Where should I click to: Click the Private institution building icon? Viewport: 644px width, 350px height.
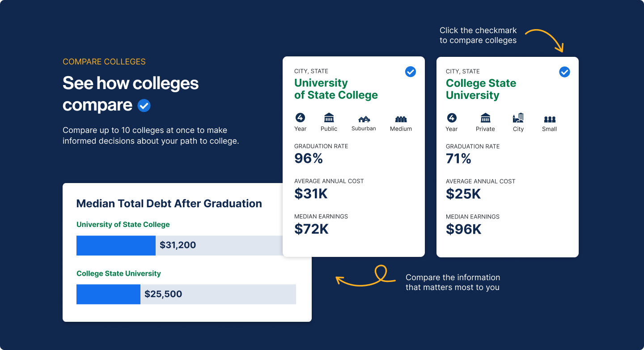[x=485, y=118]
